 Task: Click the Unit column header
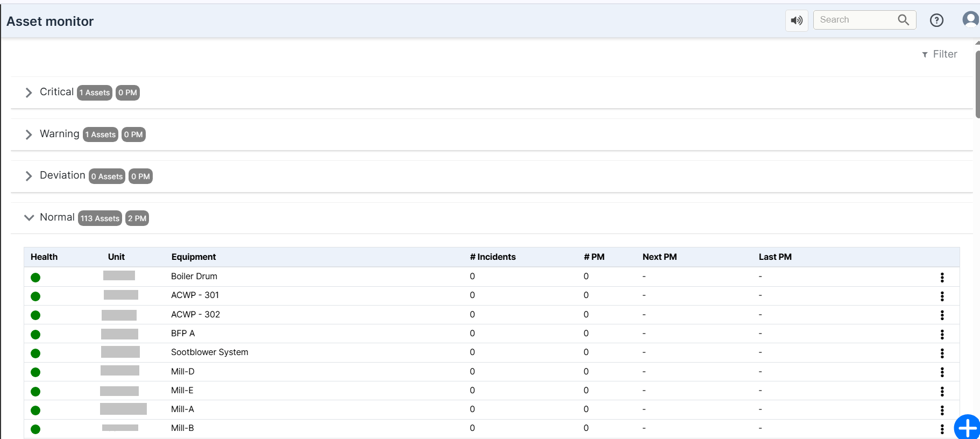tap(116, 257)
